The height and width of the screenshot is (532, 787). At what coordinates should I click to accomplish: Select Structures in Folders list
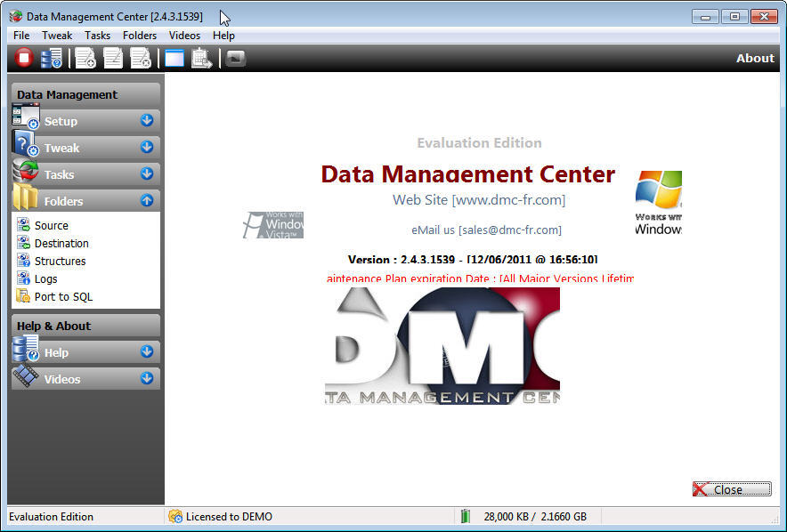coord(60,262)
